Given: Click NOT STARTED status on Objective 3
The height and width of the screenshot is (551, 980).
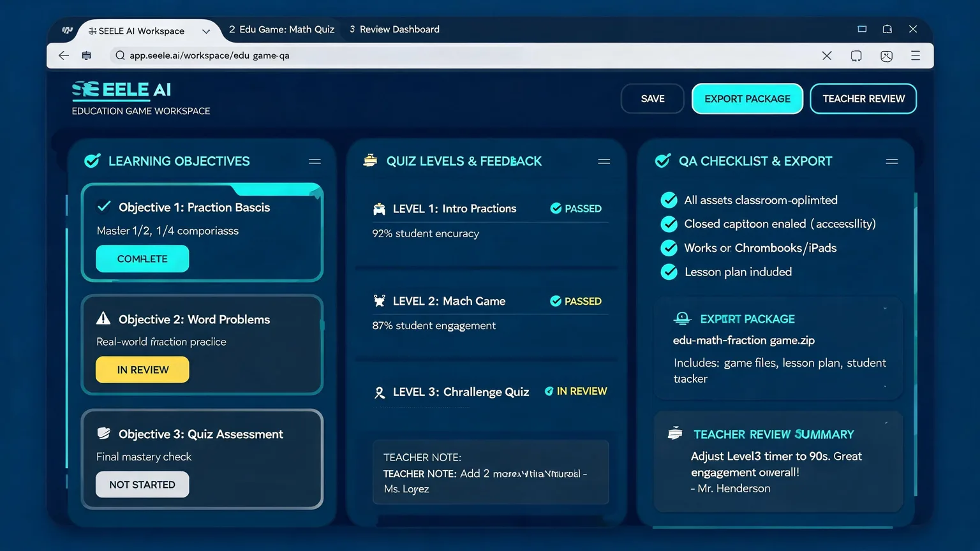Looking at the screenshot, I should tap(142, 485).
